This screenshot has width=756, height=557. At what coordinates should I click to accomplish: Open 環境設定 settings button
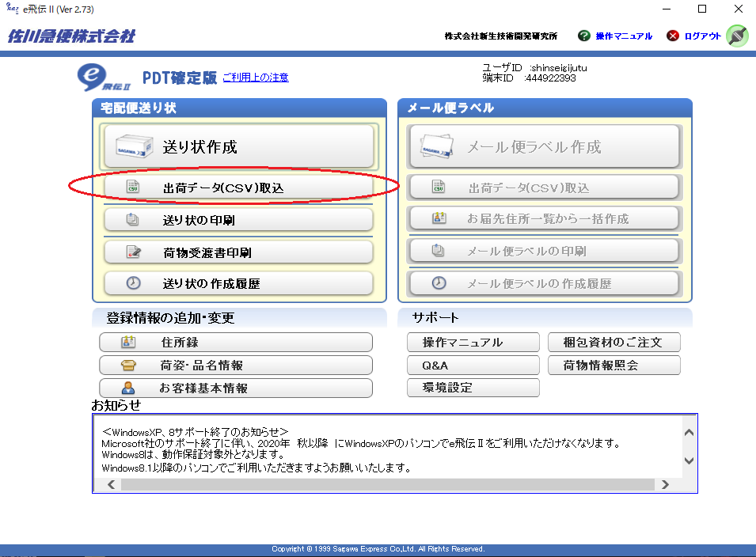[x=473, y=388]
